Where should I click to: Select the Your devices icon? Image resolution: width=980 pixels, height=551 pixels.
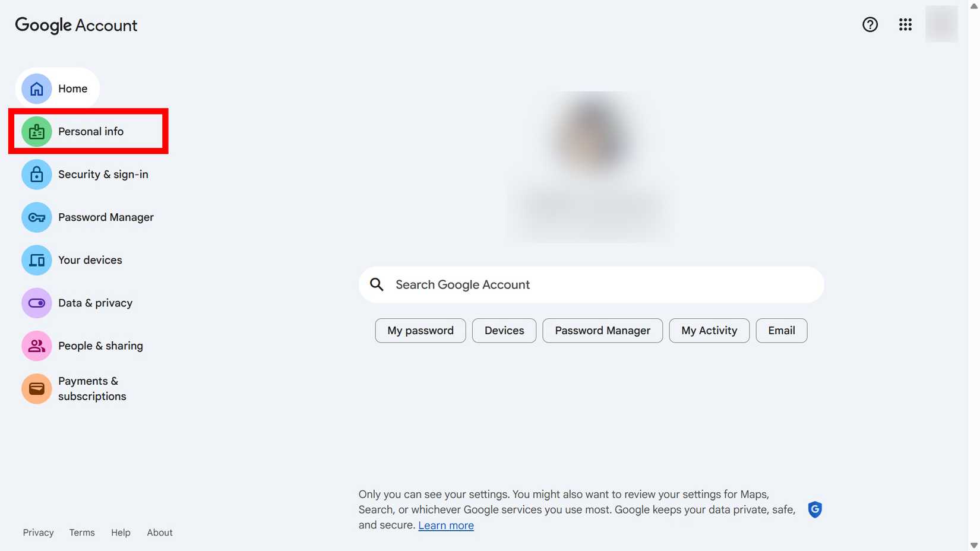36,260
